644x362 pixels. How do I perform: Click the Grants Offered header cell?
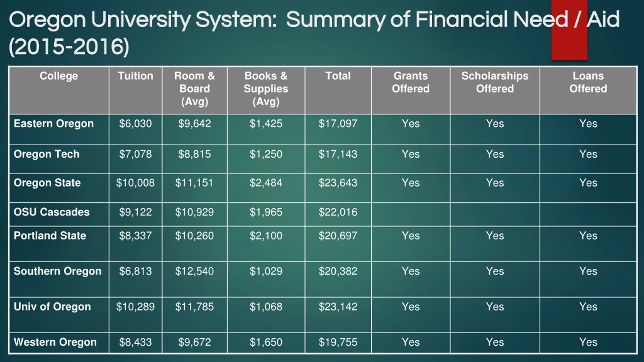[411, 82]
